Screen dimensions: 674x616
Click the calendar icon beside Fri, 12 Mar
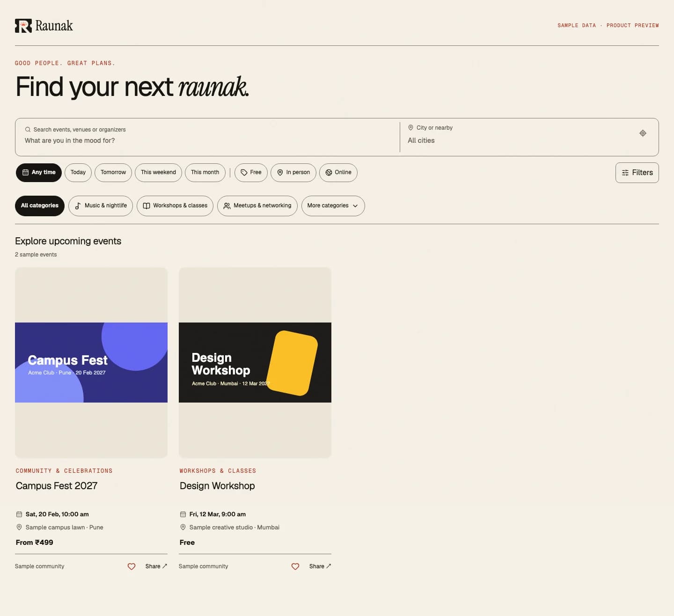coord(183,514)
